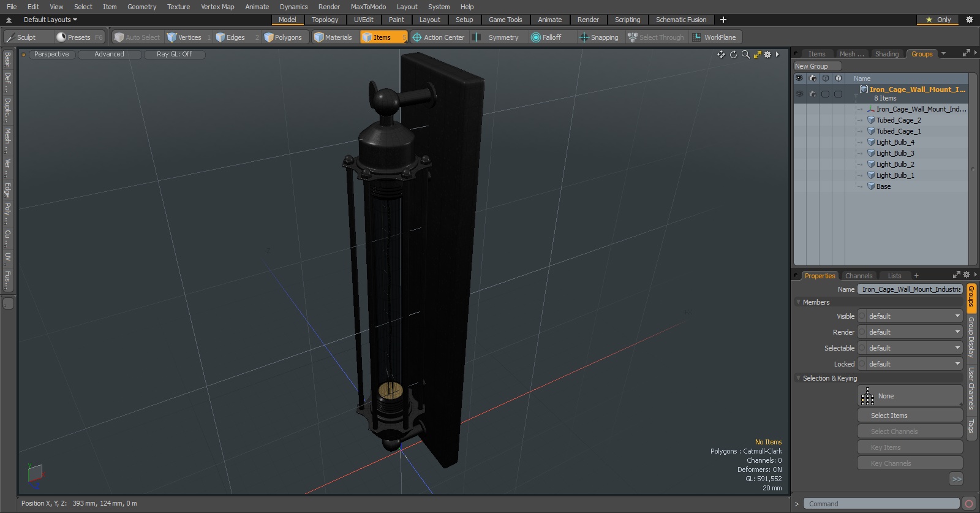Click the New Group button
The height and width of the screenshot is (513, 980).
(818, 66)
